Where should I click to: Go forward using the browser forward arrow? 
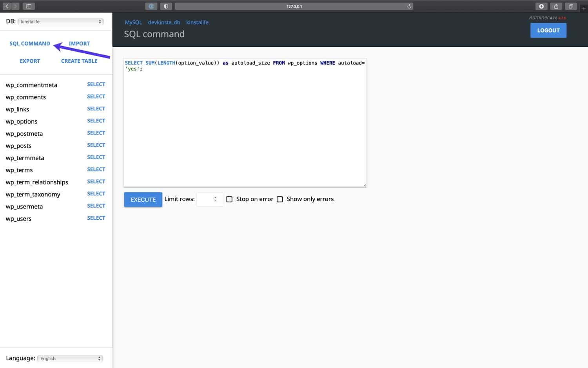click(x=15, y=6)
